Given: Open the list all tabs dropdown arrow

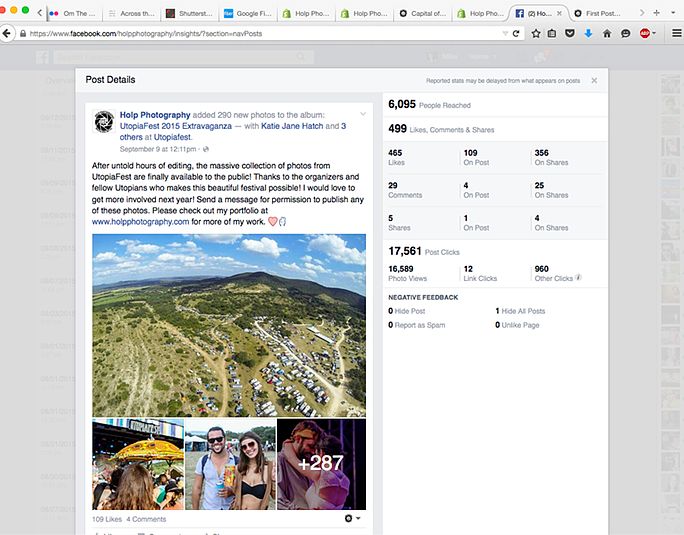Looking at the screenshot, I should [x=673, y=13].
